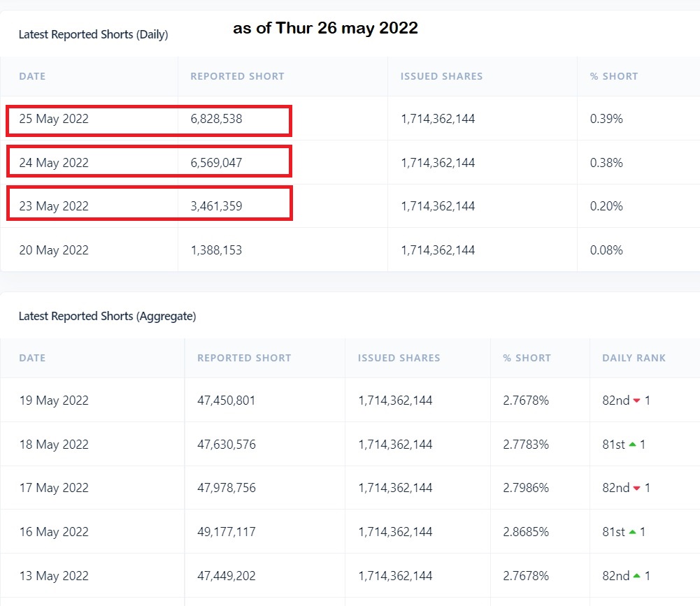Select the aggregate value 47,630,576
The height and width of the screenshot is (606, 700).
(x=227, y=445)
